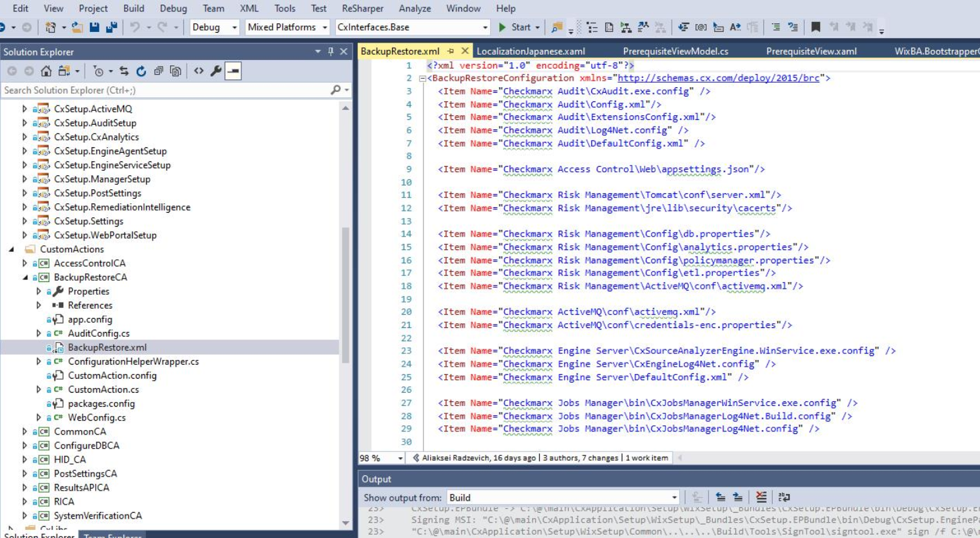
Task: Select CxSetup.RemediationIntelligence project
Action: click(122, 207)
